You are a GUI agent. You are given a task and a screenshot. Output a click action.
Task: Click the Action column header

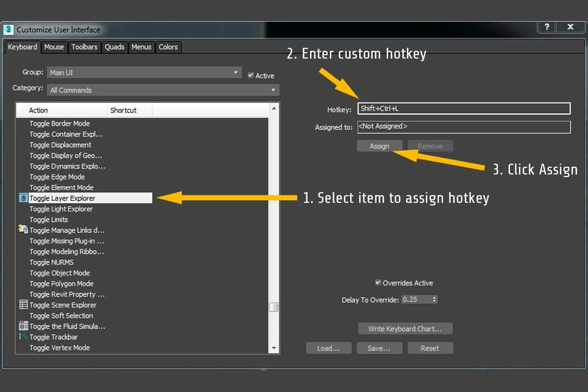(61, 110)
